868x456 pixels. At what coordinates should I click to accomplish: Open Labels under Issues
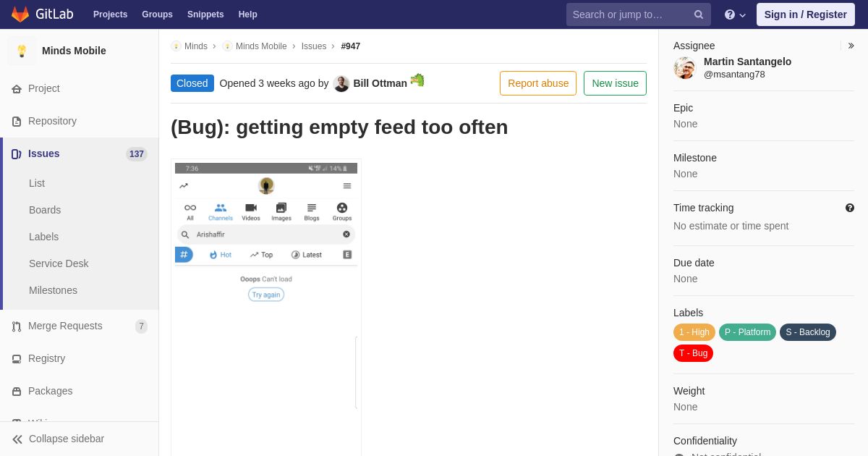43,237
